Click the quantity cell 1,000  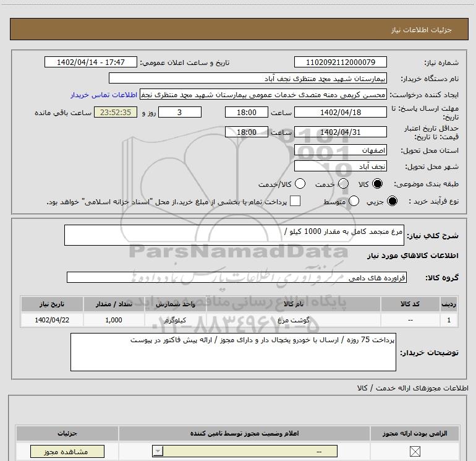point(114,320)
